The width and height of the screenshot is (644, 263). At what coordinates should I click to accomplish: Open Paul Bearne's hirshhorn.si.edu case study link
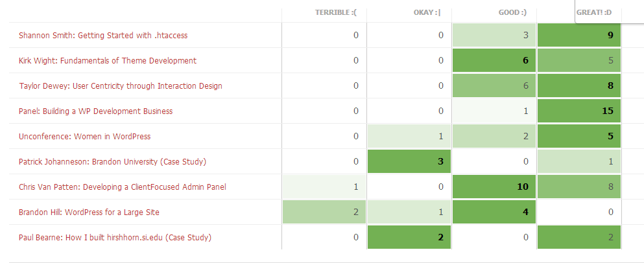[x=115, y=238]
